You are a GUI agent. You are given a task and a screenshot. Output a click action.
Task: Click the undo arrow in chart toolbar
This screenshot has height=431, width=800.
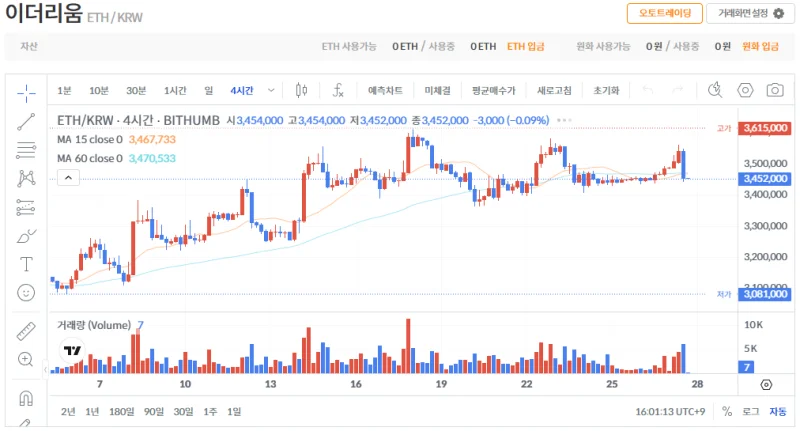click(x=648, y=90)
